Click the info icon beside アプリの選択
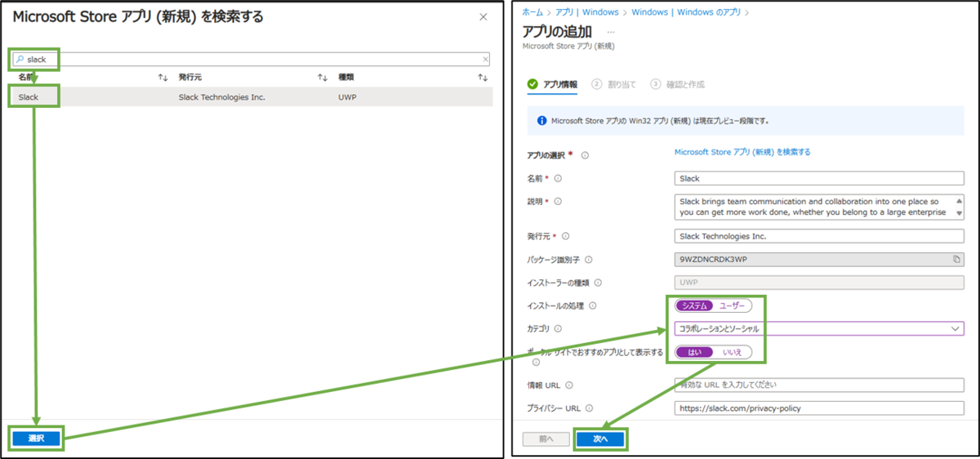 coord(585,155)
